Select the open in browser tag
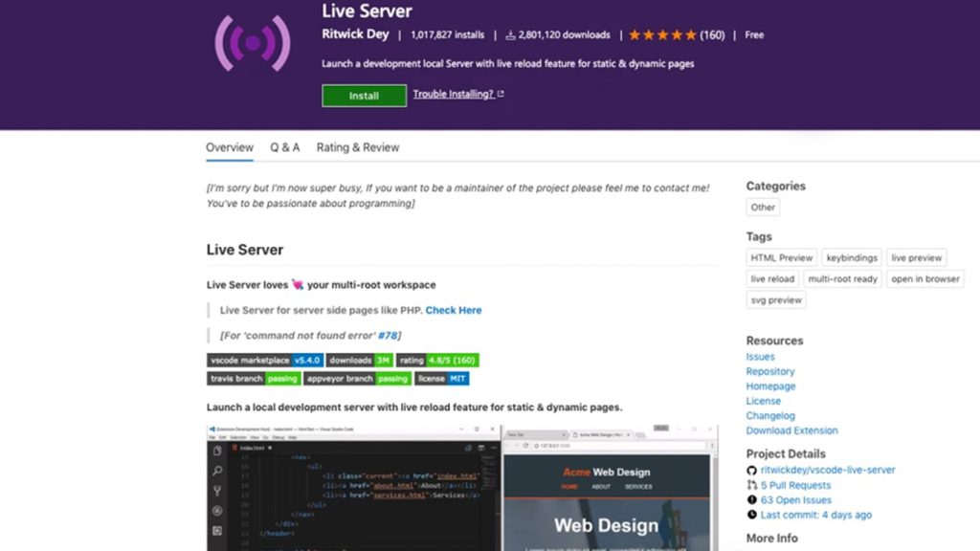The height and width of the screenshot is (551, 980). pyautogui.click(x=925, y=278)
